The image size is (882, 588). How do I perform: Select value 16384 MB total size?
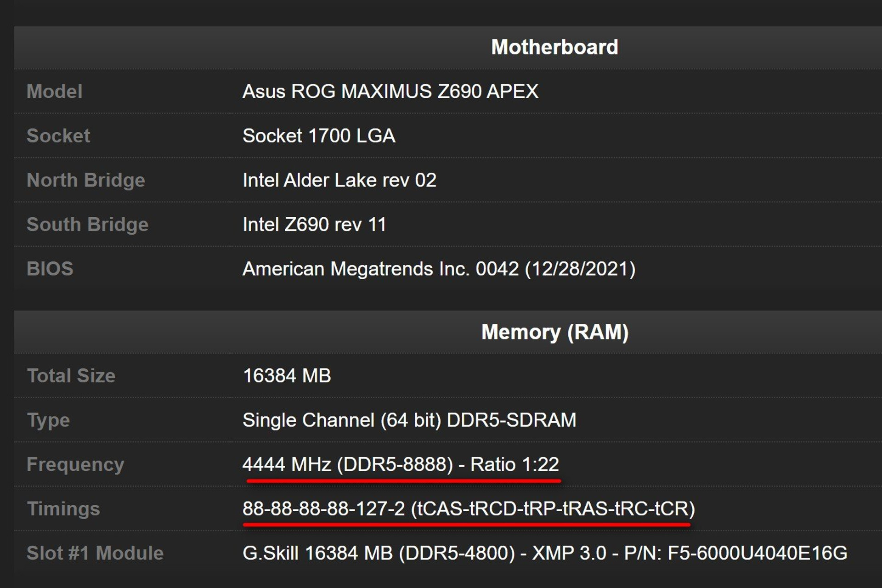click(x=287, y=376)
